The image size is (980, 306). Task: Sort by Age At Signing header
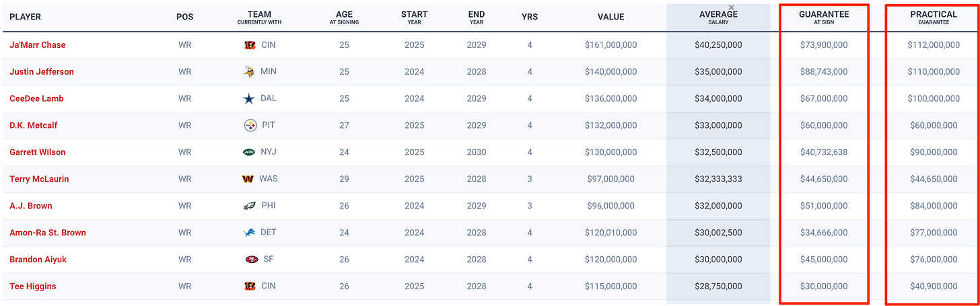click(344, 17)
